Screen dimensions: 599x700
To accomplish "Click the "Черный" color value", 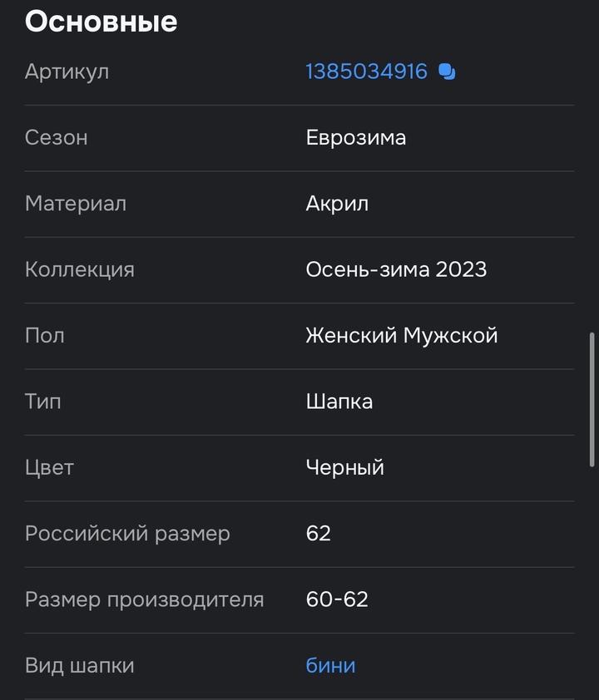I will (x=344, y=467).
